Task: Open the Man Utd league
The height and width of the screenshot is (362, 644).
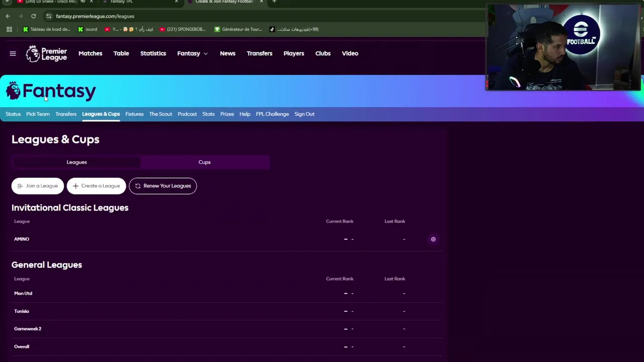Action: click(x=23, y=294)
